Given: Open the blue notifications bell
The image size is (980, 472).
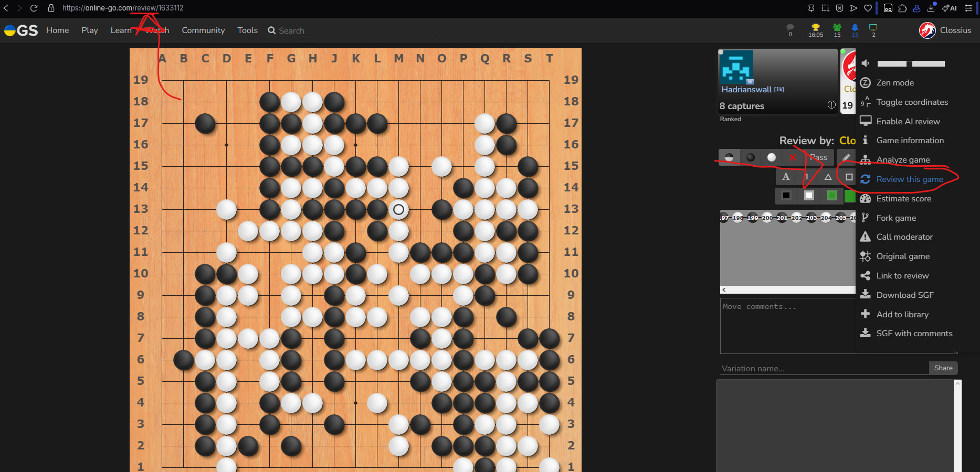Looking at the screenshot, I should pos(855,28).
